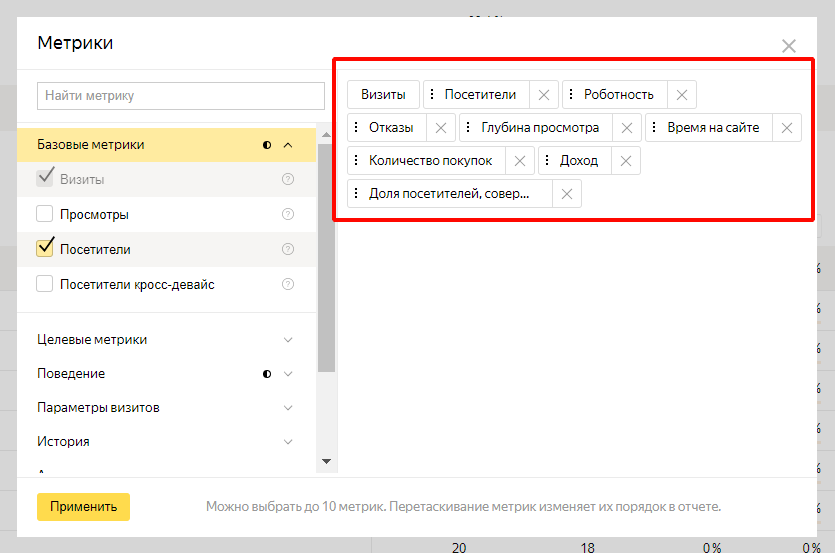Open the Параметры визитов group
Screen dimensions: 835x553
[288, 408]
